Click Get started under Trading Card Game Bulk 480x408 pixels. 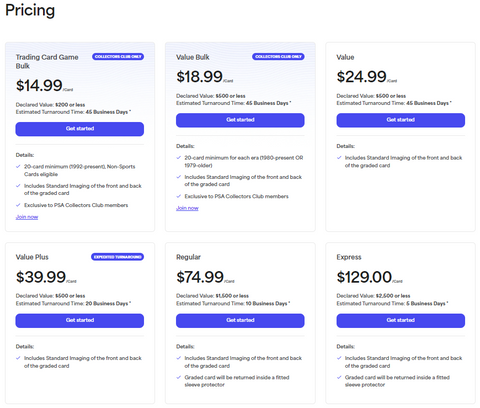80,129
